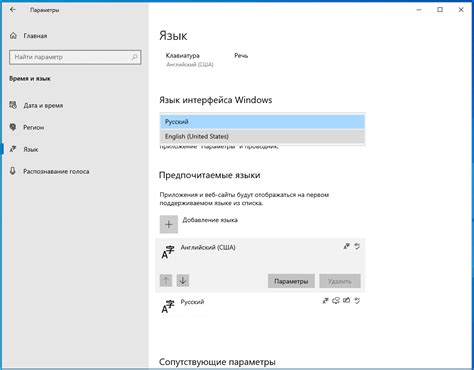Click the Распознавание голоса microphone icon
The image size is (474, 370).
13,171
